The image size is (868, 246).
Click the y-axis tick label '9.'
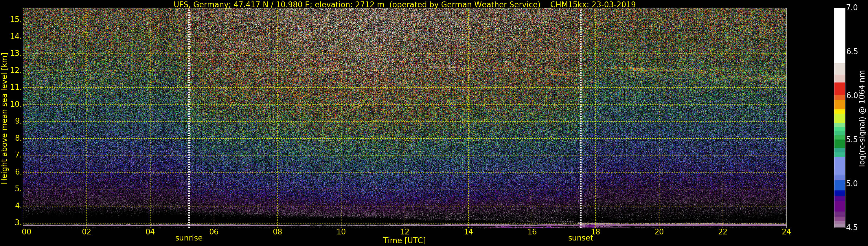point(18,122)
